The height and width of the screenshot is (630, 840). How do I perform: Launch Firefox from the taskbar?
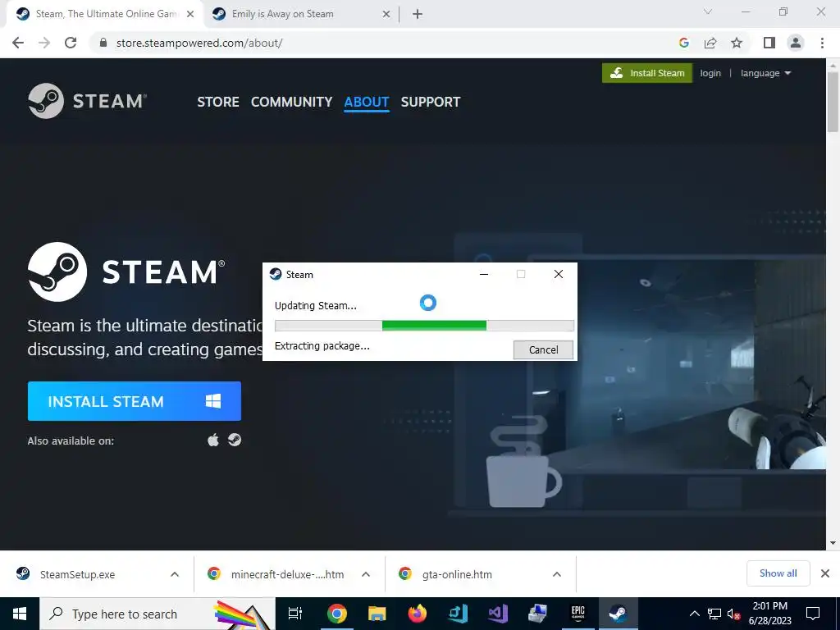pos(417,614)
